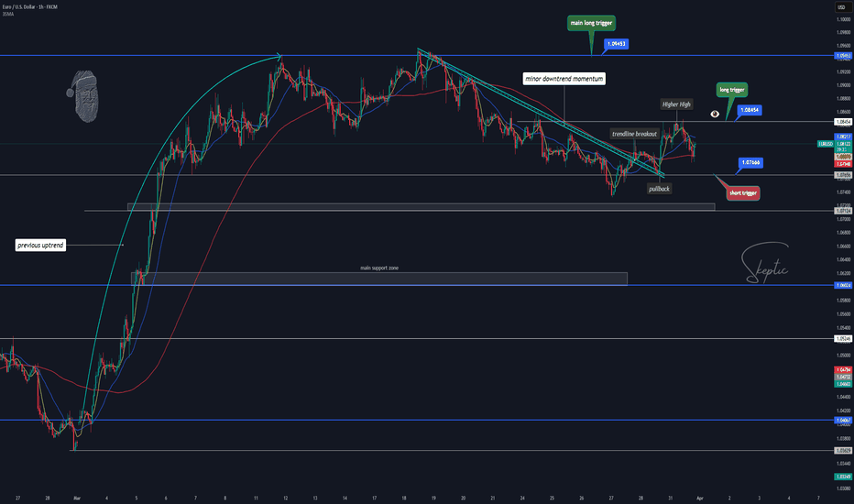
Task: Select the main support zone rectangle
Action: tap(379, 279)
